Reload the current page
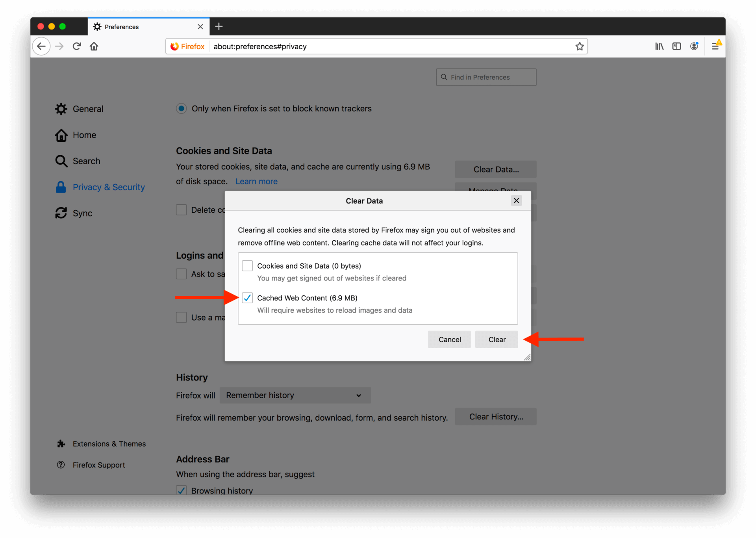Viewport: 756px width, 538px height. tap(76, 46)
